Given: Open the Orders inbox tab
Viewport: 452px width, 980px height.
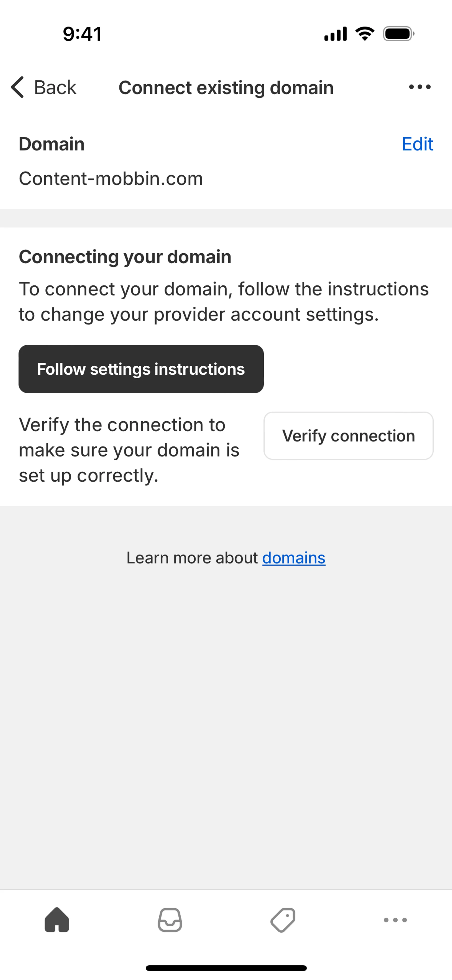Looking at the screenshot, I should [x=170, y=920].
